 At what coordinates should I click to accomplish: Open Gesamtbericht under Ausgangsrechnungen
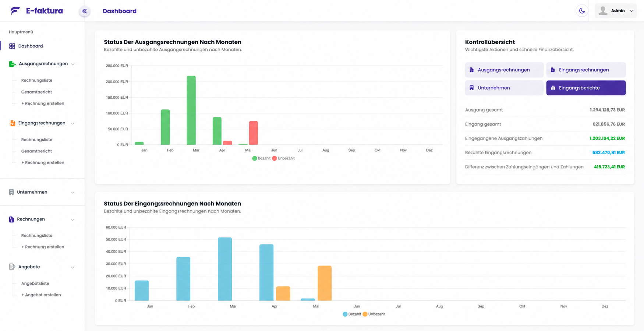coord(36,92)
